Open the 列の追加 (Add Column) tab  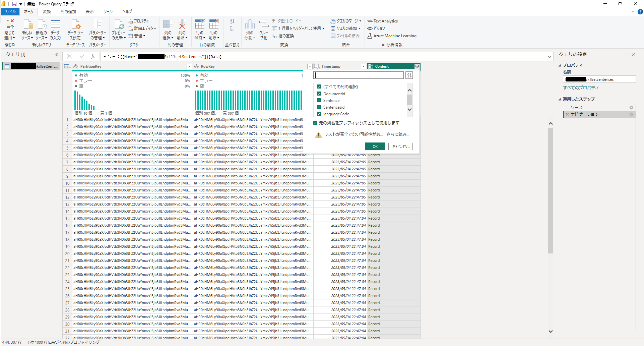tap(68, 12)
